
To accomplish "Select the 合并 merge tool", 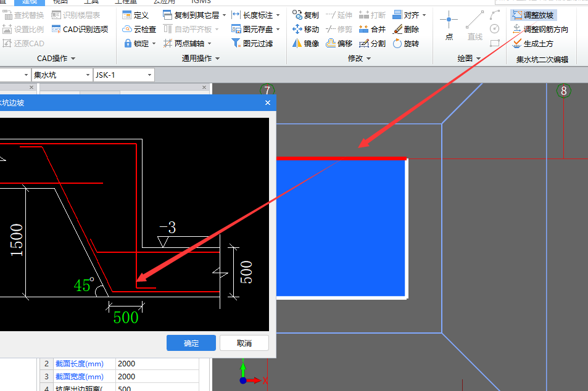I will pyautogui.click(x=373, y=29).
